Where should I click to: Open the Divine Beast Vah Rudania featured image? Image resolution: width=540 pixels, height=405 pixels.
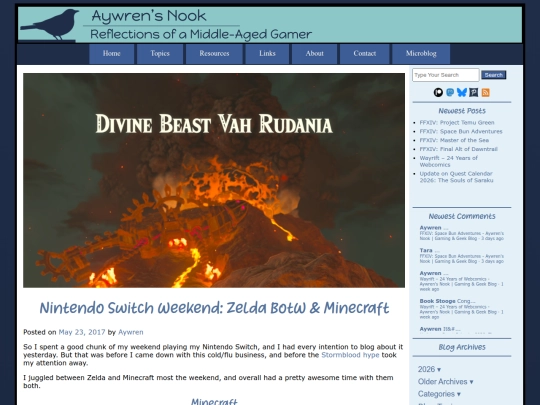214,180
